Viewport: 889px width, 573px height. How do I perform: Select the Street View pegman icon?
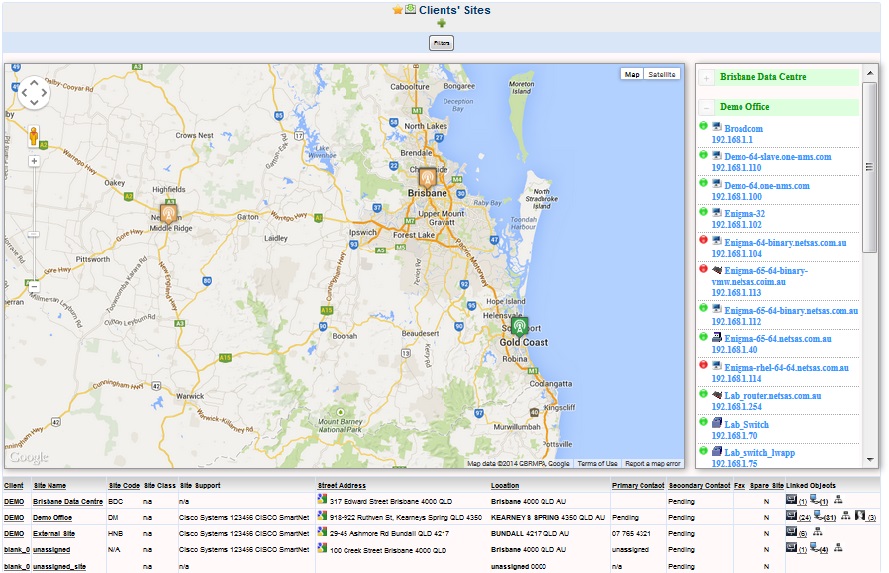[33, 137]
